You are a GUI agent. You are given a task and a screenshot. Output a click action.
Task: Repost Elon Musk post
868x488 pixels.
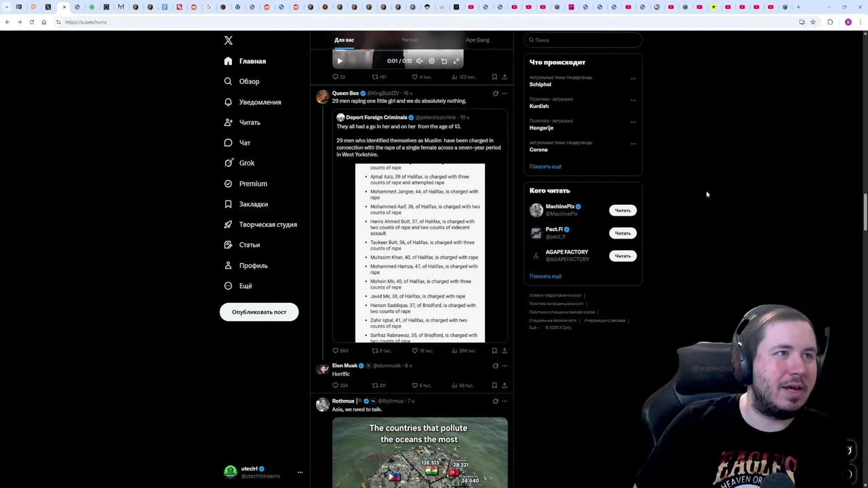378,385
